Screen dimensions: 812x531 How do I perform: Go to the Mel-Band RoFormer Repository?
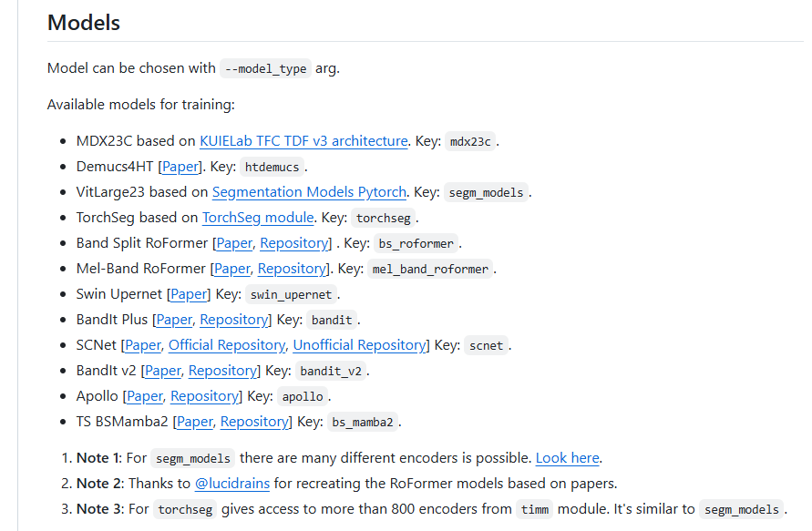(x=292, y=269)
